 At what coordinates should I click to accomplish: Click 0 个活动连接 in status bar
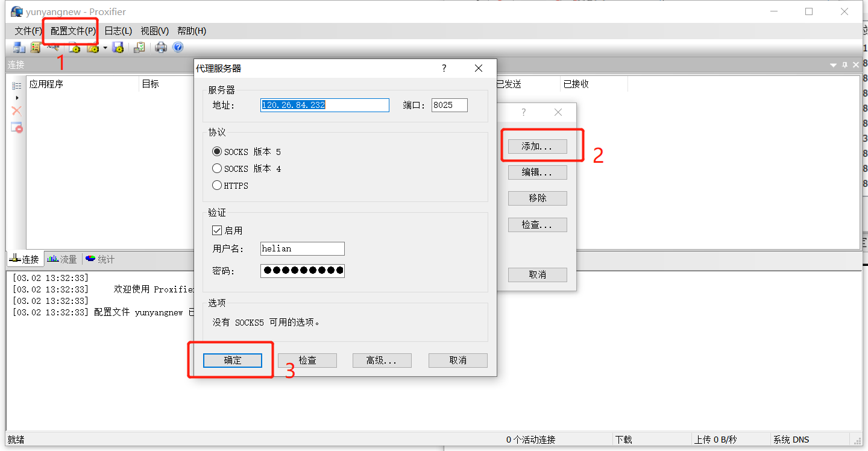(530, 440)
